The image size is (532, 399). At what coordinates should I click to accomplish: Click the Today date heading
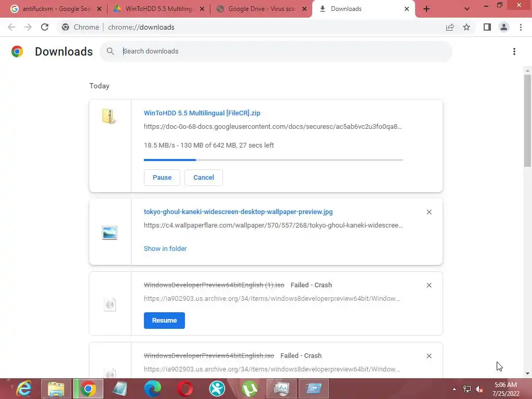point(99,86)
